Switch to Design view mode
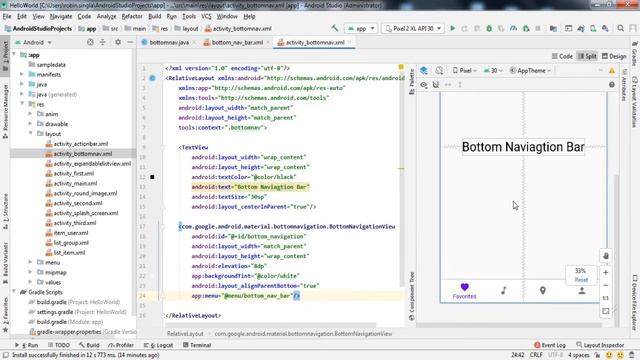The image size is (640, 360). [x=614, y=56]
